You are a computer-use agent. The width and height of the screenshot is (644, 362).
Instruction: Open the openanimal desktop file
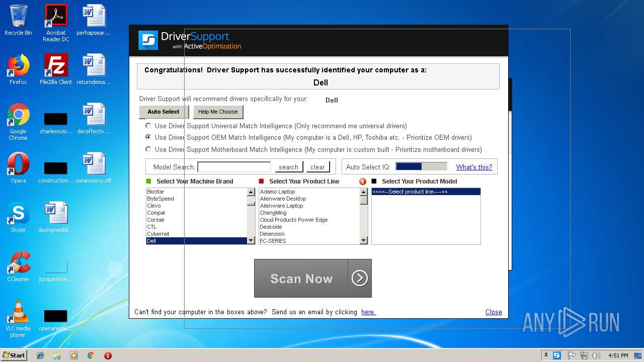click(x=56, y=320)
